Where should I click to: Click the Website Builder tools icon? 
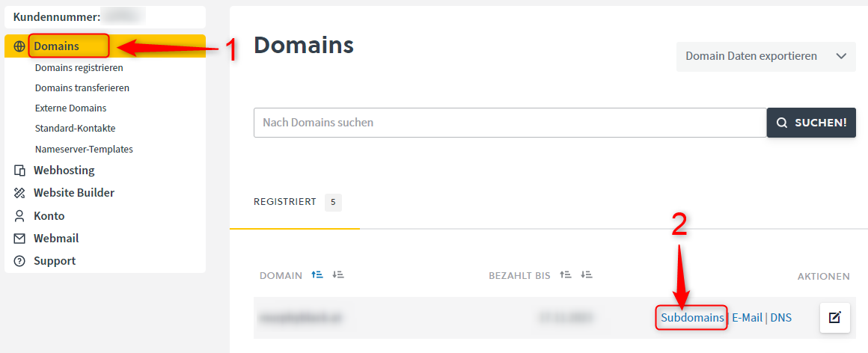19,193
